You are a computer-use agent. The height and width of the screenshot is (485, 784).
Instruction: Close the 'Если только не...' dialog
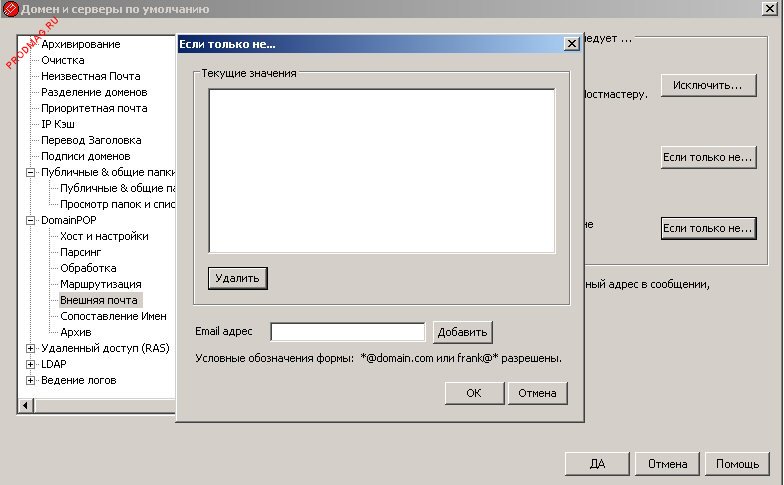pos(571,44)
